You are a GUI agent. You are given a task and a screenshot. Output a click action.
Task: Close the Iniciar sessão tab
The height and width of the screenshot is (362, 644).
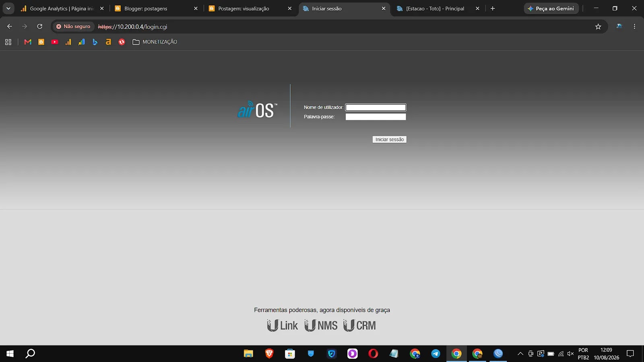pos(384,8)
